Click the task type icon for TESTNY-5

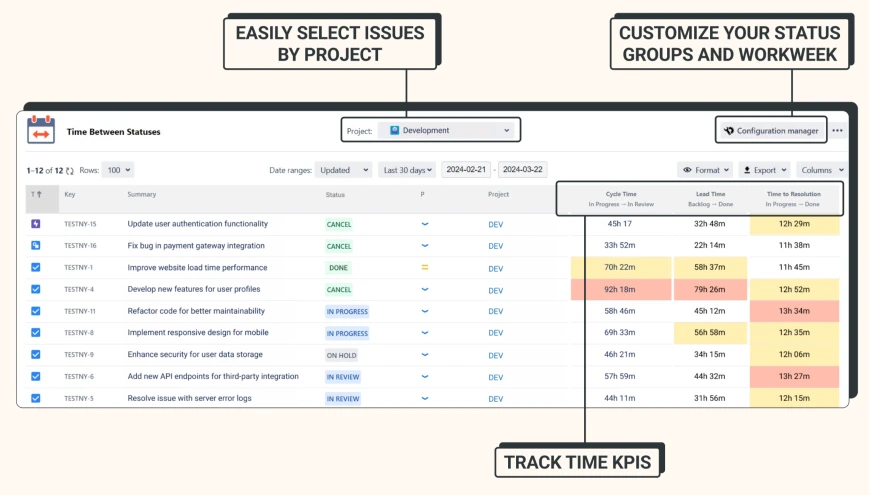coord(36,398)
